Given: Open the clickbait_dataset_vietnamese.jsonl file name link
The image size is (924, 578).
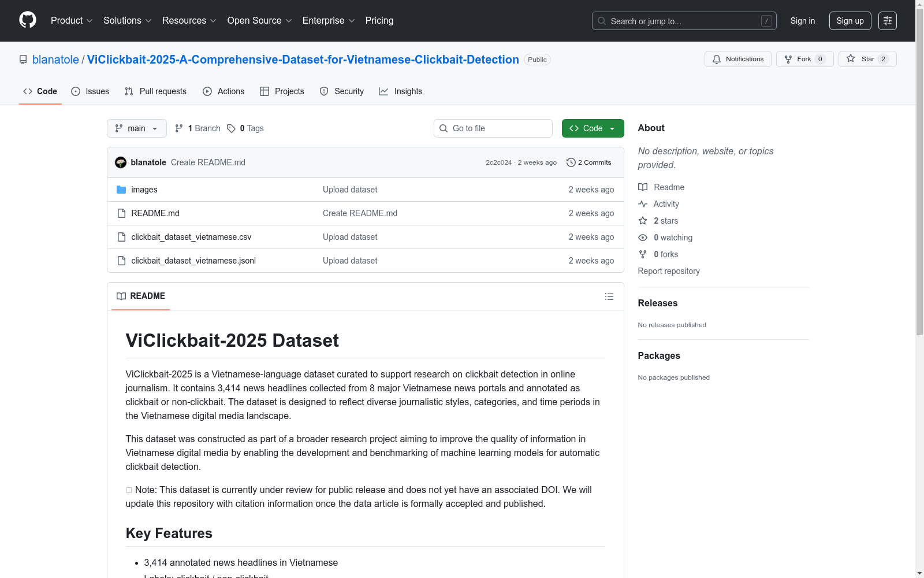Looking at the screenshot, I should pos(193,261).
